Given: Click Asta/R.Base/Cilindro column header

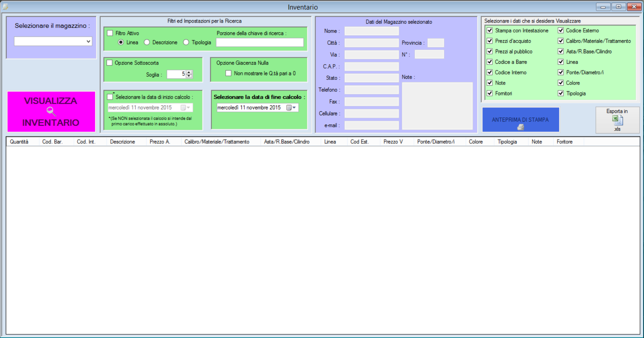Looking at the screenshot, I should pos(291,141).
